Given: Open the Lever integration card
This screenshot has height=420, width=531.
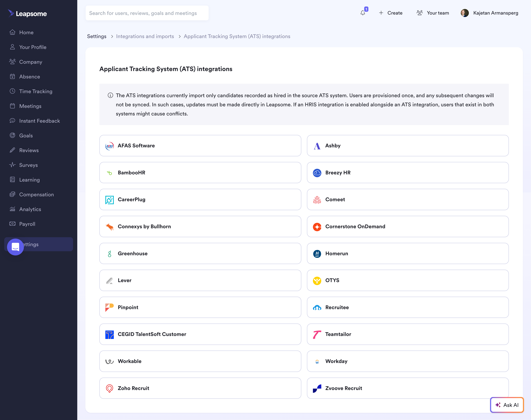Looking at the screenshot, I should click(x=200, y=280).
